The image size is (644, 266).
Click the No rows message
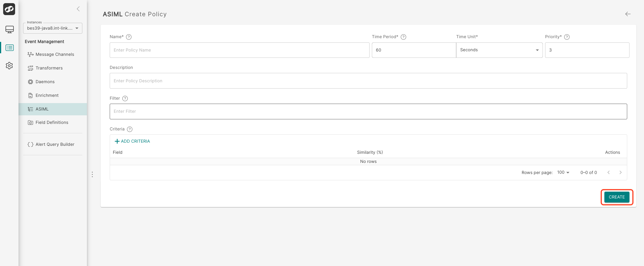tap(368, 161)
